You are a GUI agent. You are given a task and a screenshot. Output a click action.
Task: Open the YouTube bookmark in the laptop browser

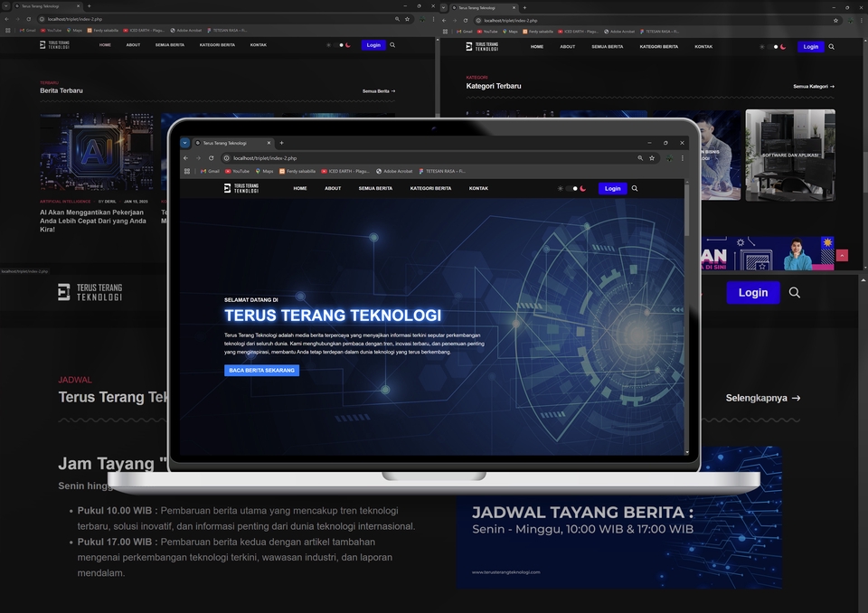pos(237,171)
